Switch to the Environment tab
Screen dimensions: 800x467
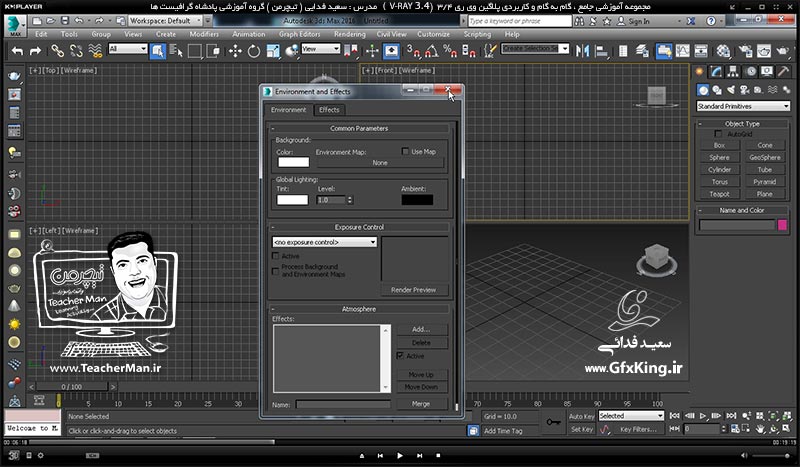[288, 110]
